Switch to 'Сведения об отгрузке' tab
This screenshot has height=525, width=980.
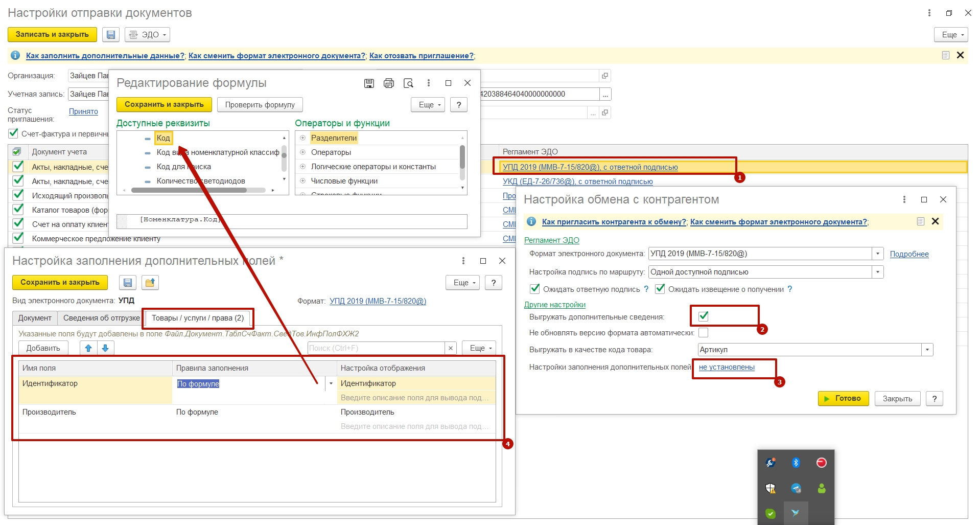[x=101, y=318]
